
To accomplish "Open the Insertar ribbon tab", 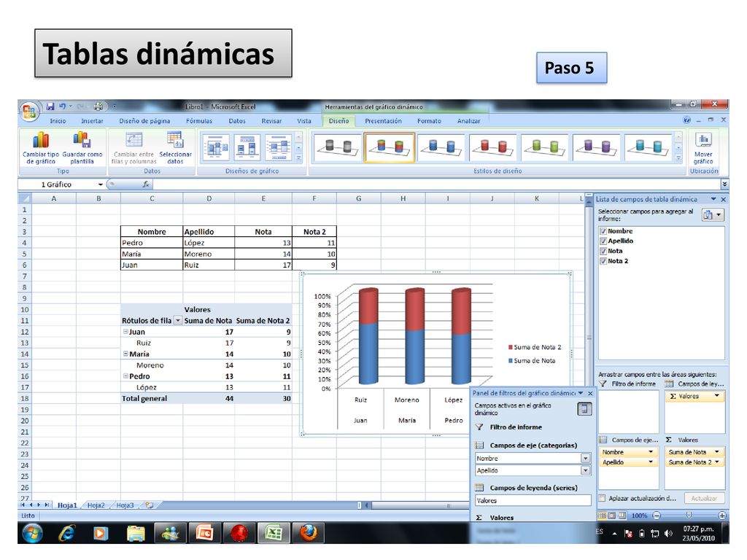I will 92,121.
